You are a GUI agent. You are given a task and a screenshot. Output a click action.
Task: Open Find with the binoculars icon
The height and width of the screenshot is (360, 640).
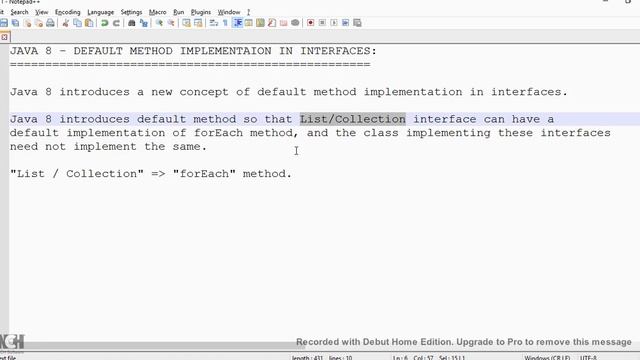click(131, 23)
